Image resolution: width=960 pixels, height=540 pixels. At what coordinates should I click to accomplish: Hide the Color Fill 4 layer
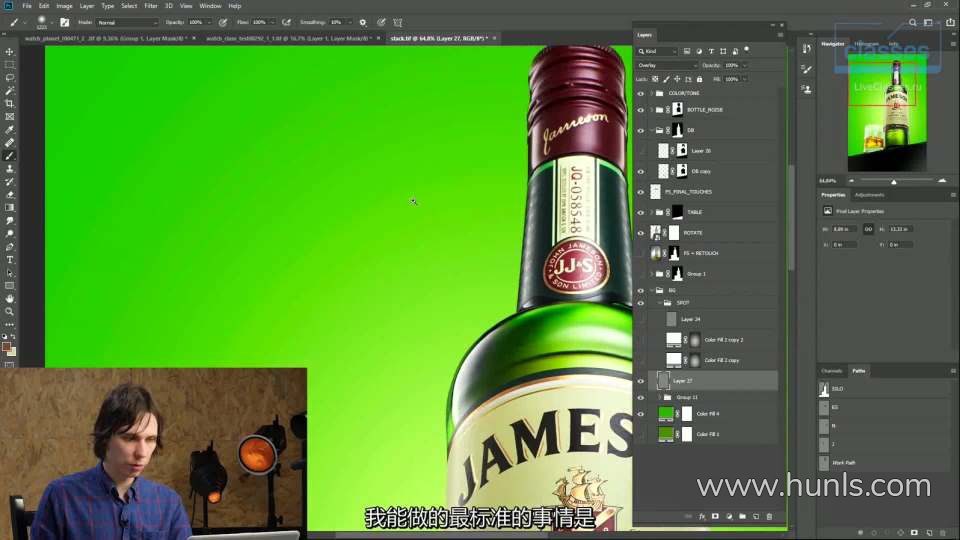(x=640, y=414)
